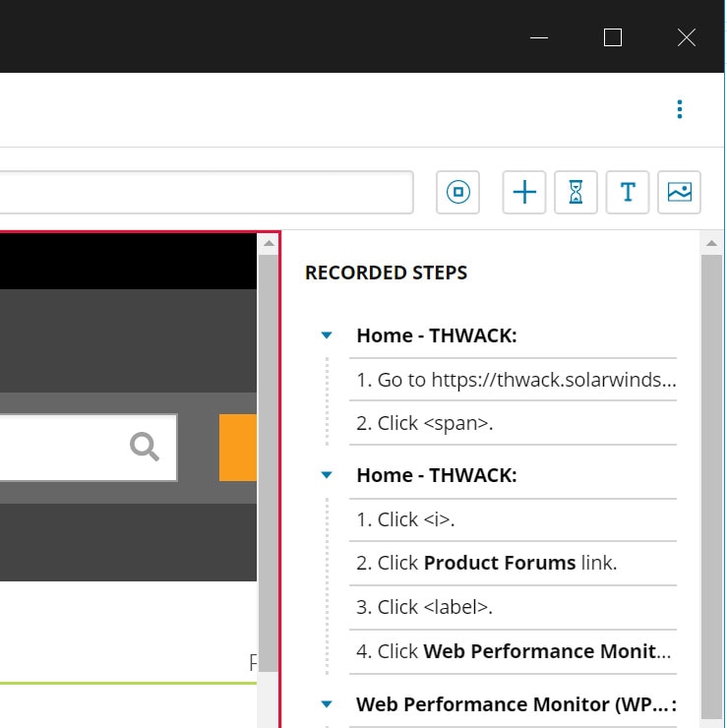This screenshot has width=727, height=728.
Task: Open the three-dot options menu
Action: (680, 109)
